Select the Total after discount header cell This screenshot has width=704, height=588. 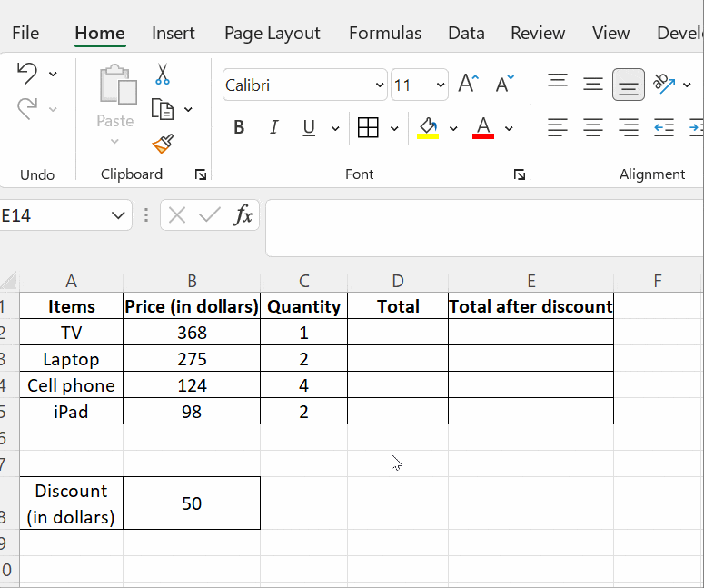click(x=531, y=306)
